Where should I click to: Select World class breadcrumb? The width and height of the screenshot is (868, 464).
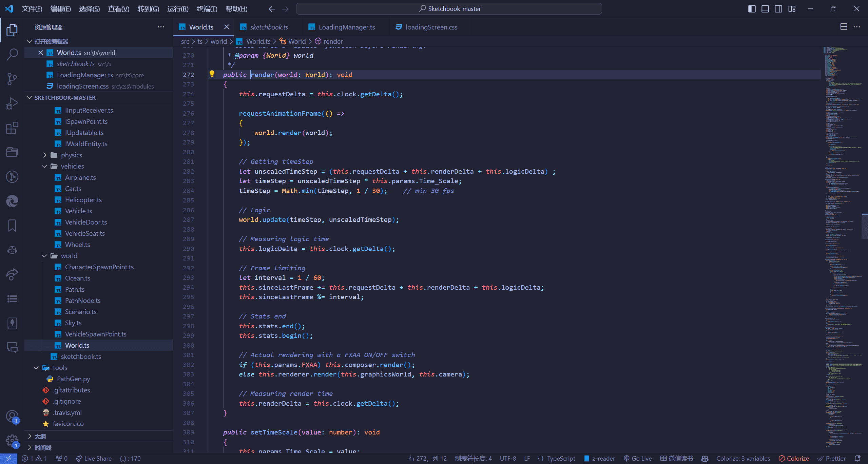[x=293, y=41]
